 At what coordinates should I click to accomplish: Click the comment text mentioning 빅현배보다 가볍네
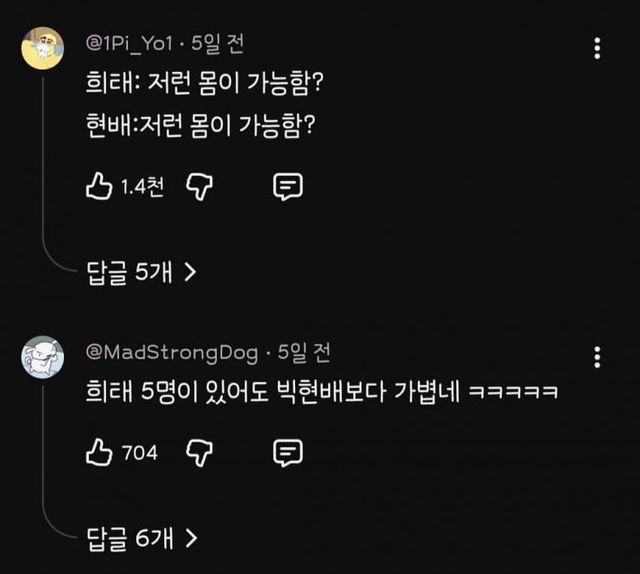click(320, 392)
